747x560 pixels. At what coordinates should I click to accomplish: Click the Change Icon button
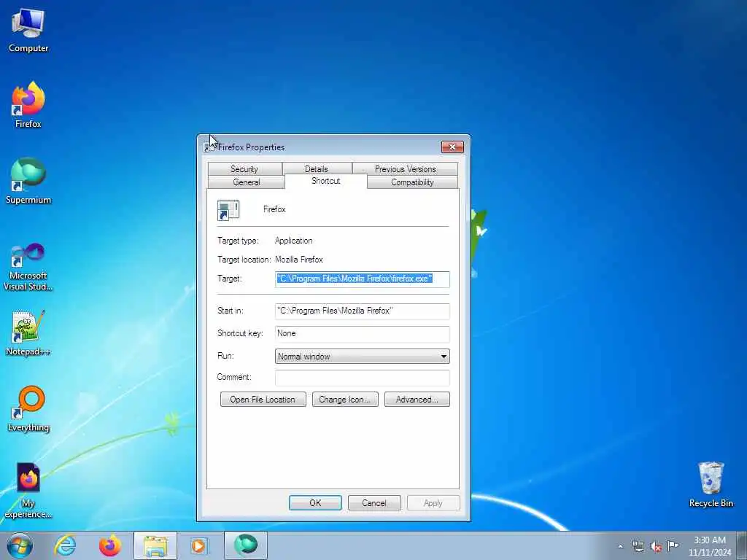pyautogui.click(x=345, y=400)
